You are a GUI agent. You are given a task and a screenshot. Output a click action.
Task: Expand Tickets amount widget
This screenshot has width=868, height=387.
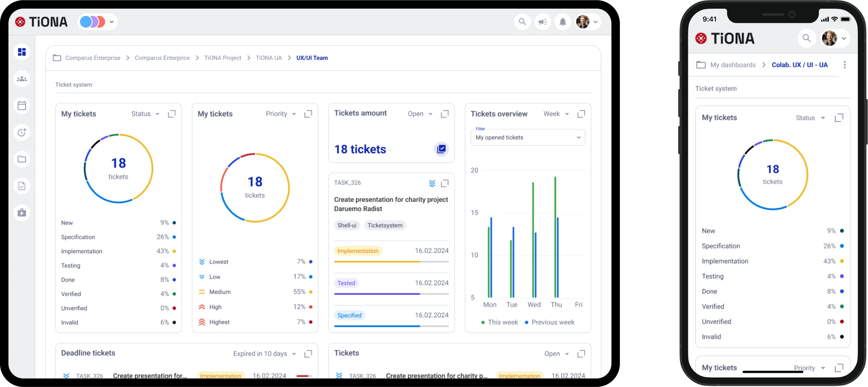445,114
